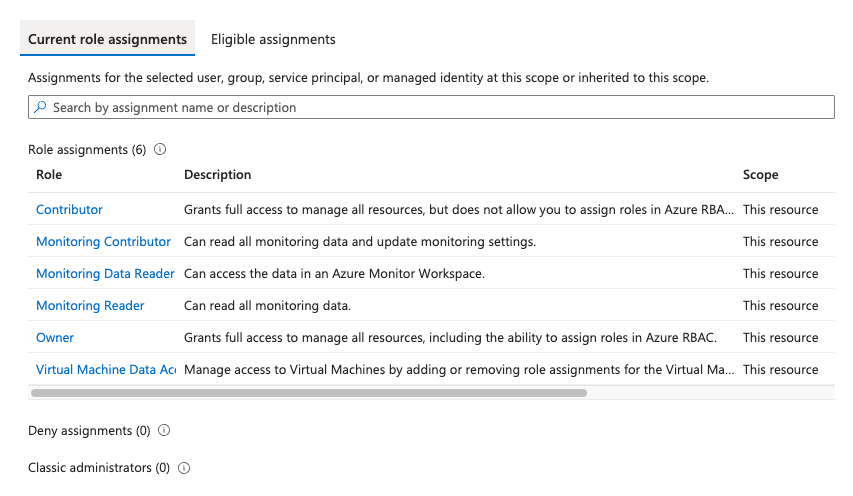Viewport: 853px width, 496px height.
Task: Click the search magnifier icon
Action: coord(40,107)
